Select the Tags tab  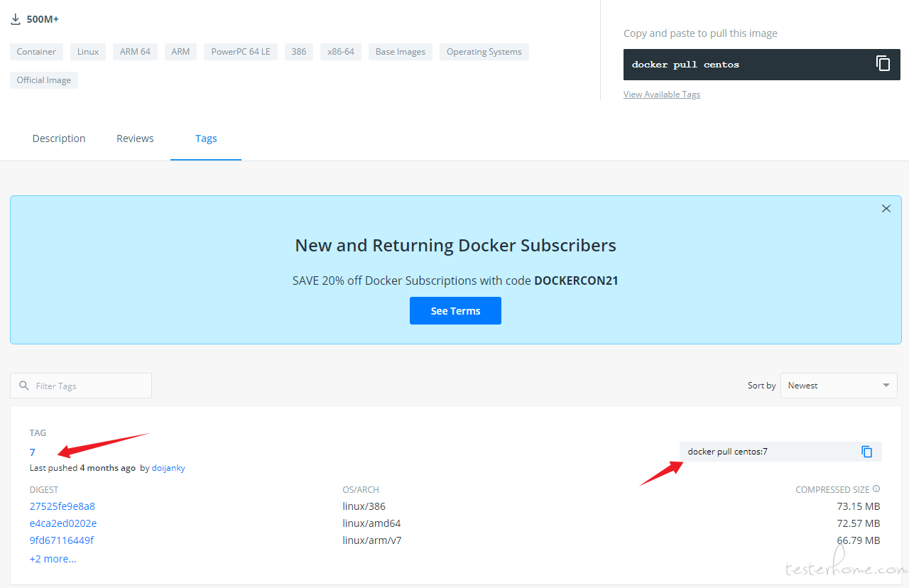click(206, 138)
